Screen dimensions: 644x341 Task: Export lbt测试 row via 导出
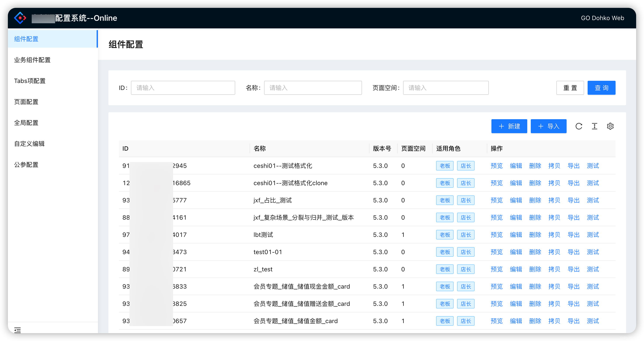[573, 235]
